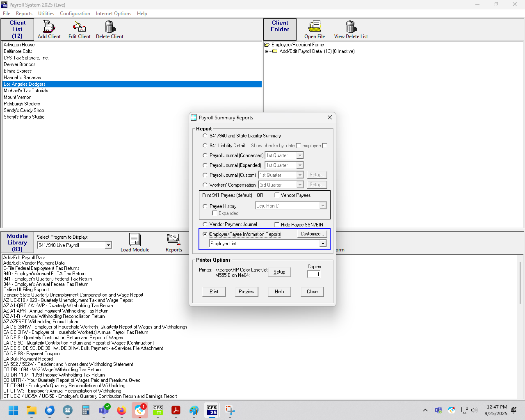
Task: Click the Copies input field
Action: tap(314, 274)
